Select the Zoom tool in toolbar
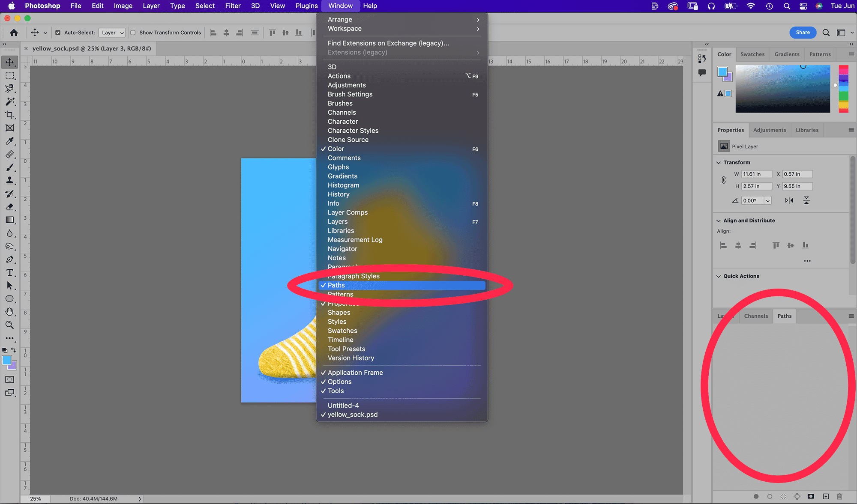 [9, 325]
